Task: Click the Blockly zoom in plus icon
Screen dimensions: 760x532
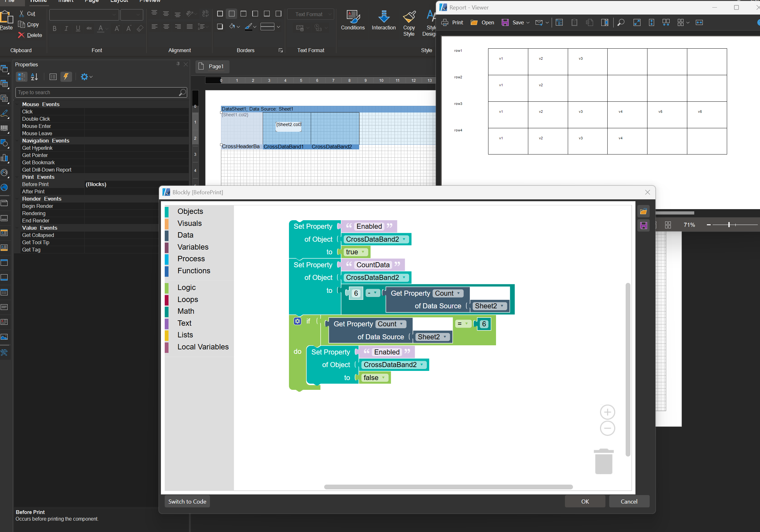Action: pyautogui.click(x=607, y=412)
